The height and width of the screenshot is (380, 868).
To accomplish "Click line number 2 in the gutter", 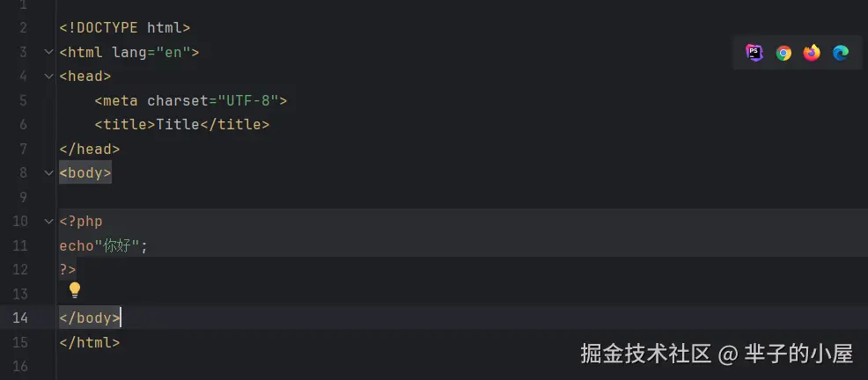I will click(23, 28).
